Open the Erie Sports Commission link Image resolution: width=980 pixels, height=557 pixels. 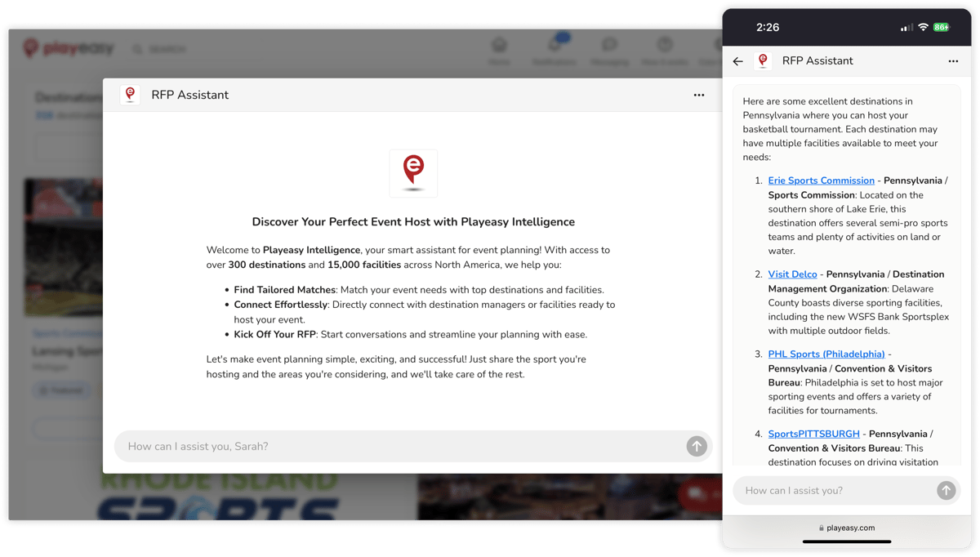pyautogui.click(x=821, y=180)
